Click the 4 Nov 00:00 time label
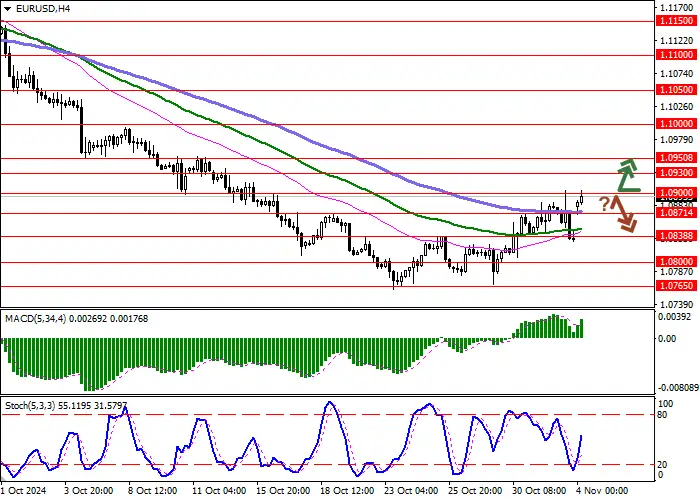The height and width of the screenshot is (500, 700). pyautogui.click(x=602, y=491)
